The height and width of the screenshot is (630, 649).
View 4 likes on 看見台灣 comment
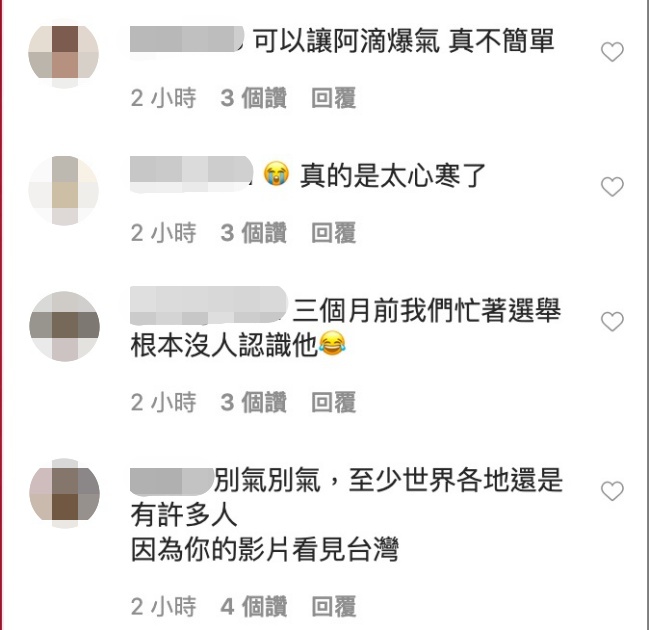[253, 607]
